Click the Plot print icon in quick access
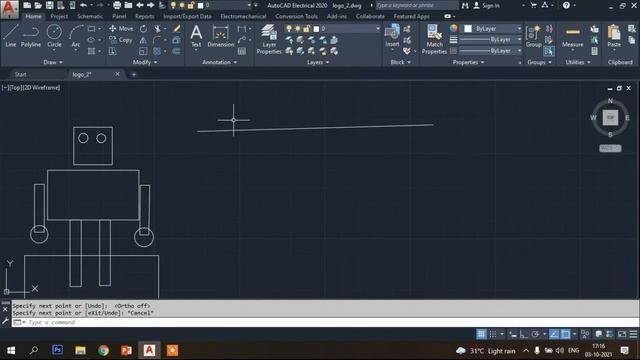The width and height of the screenshot is (640, 360). coord(117,5)
